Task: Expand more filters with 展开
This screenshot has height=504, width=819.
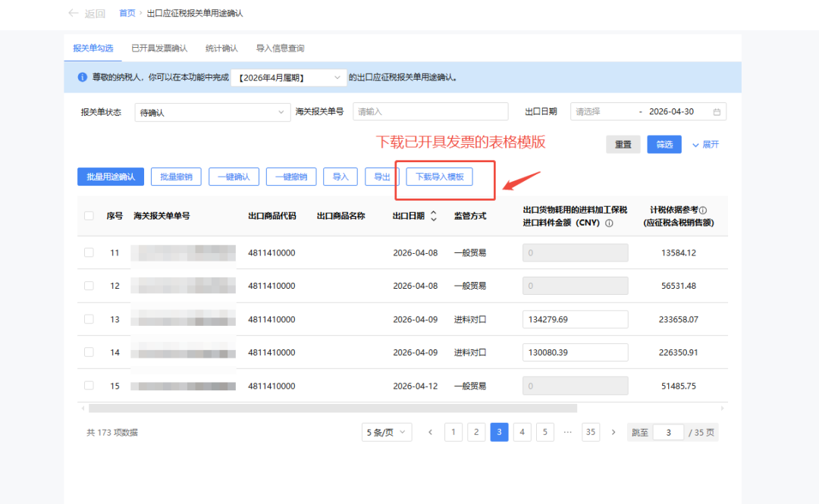Action: click(706, 145)
